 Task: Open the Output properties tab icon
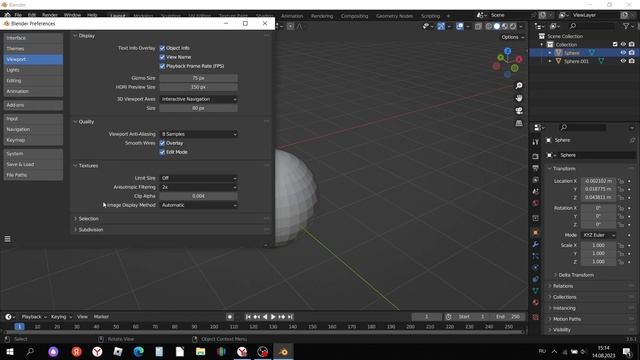tap(536, 168)
